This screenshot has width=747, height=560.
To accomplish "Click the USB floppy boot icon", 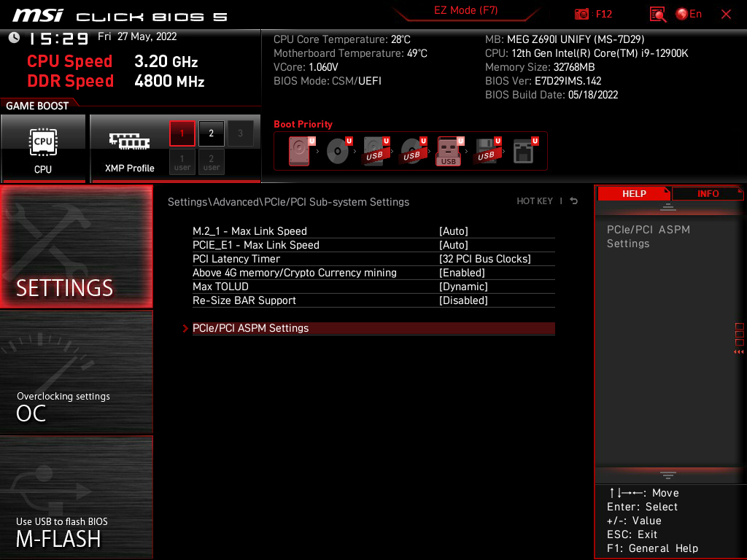I will (x=487, y=151).
